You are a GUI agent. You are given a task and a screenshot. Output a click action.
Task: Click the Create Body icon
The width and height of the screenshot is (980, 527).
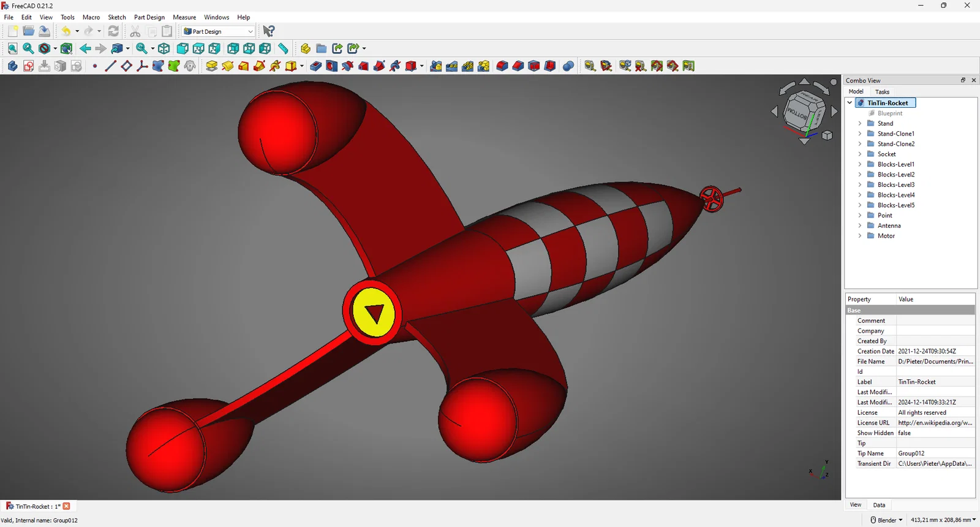(x=12, y=66)
